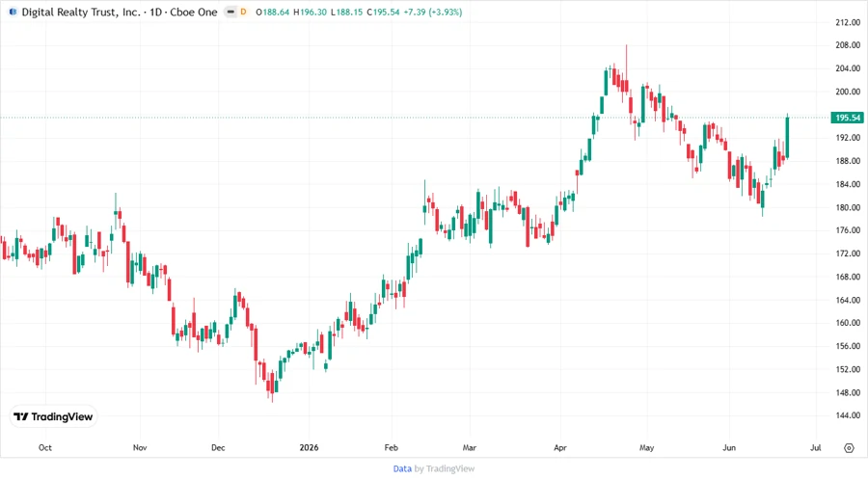Click the Digital Realty Trust symbol logo icon
Screen dimensions: 868x480
[13, 12]
